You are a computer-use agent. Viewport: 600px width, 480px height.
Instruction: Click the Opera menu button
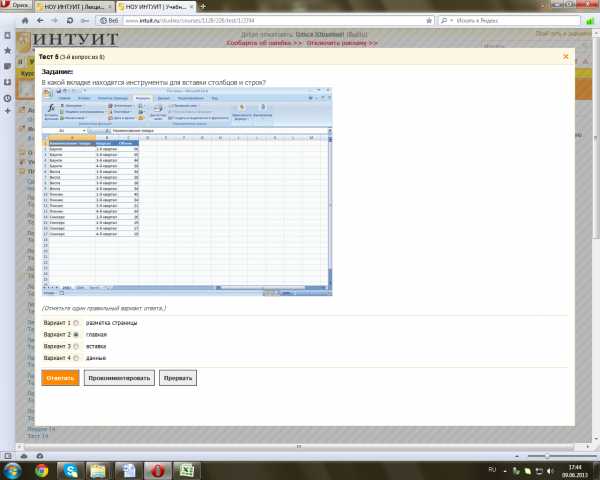click(16, 5)
